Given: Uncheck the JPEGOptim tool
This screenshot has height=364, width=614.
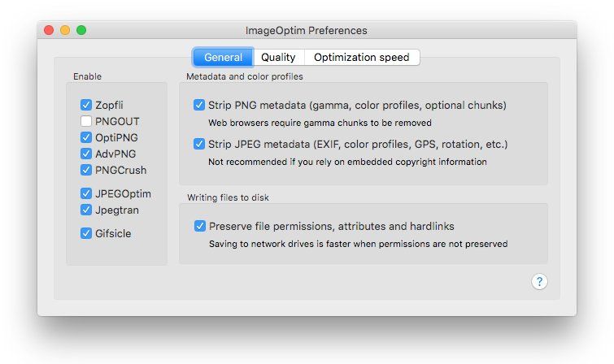Looking at the screenshot, I should (85, 193).
